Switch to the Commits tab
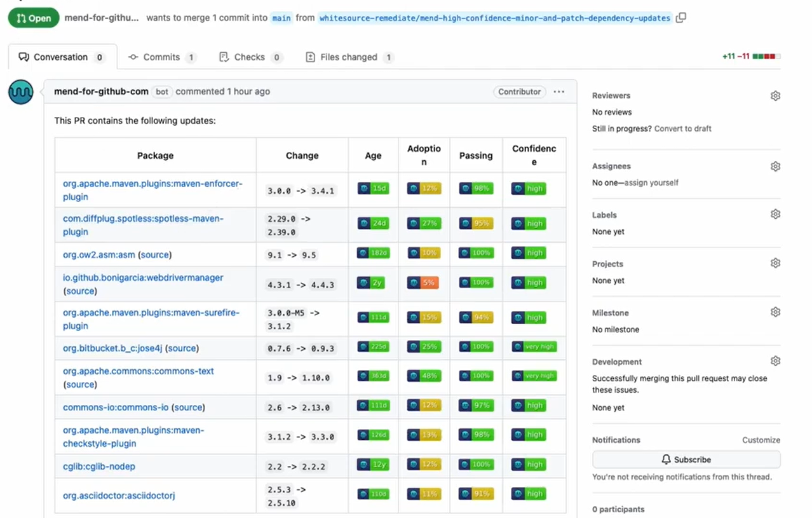Image resolution: width=812 pixels, height=518 pixels. [x=162, y=57]
